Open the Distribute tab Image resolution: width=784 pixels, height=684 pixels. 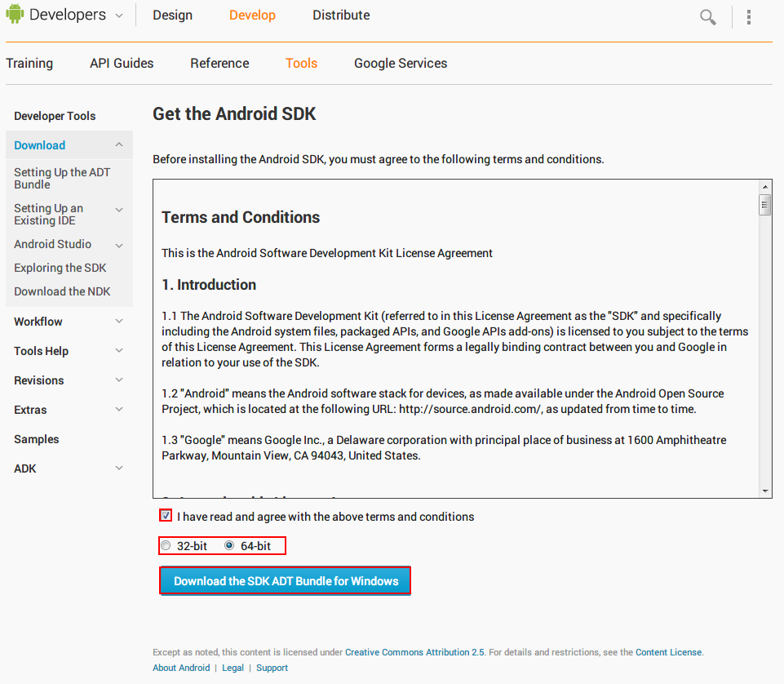341,16
